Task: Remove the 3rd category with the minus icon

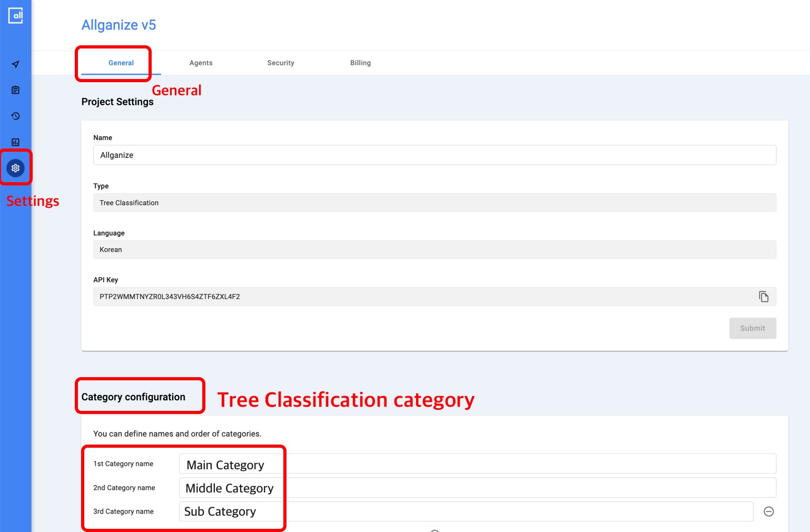Action: coord(768,511)
